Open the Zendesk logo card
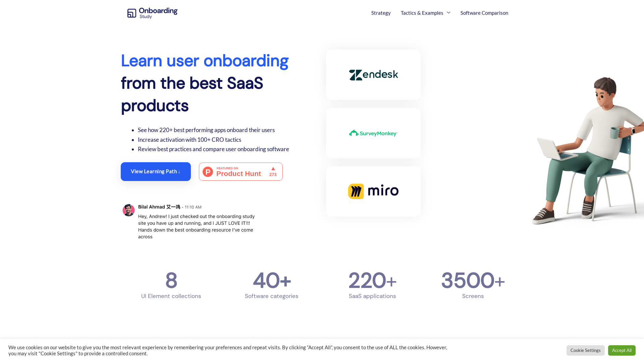The width and height of the screenshot is (644, 362). pyautogui.click(x=373, y=75)
